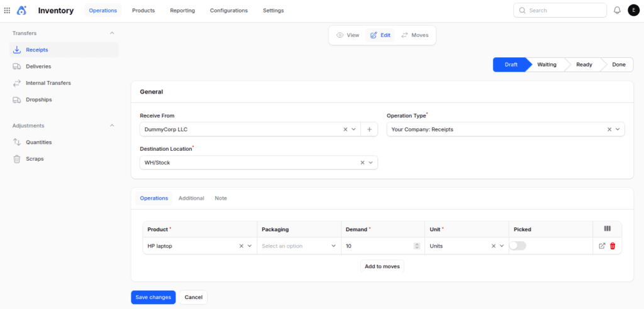Click the Scraps trash bin icon
Screen dimensions: 644x309
coord(17,159)
